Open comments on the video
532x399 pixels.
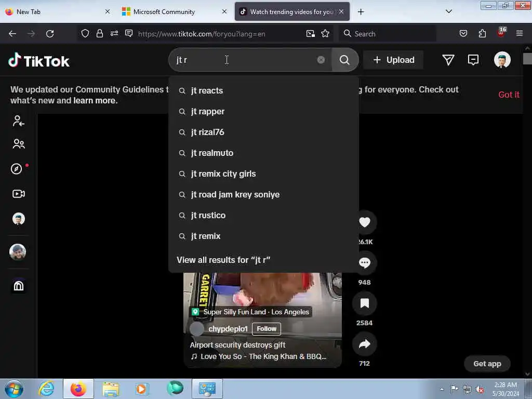click(x=364, y=263)
